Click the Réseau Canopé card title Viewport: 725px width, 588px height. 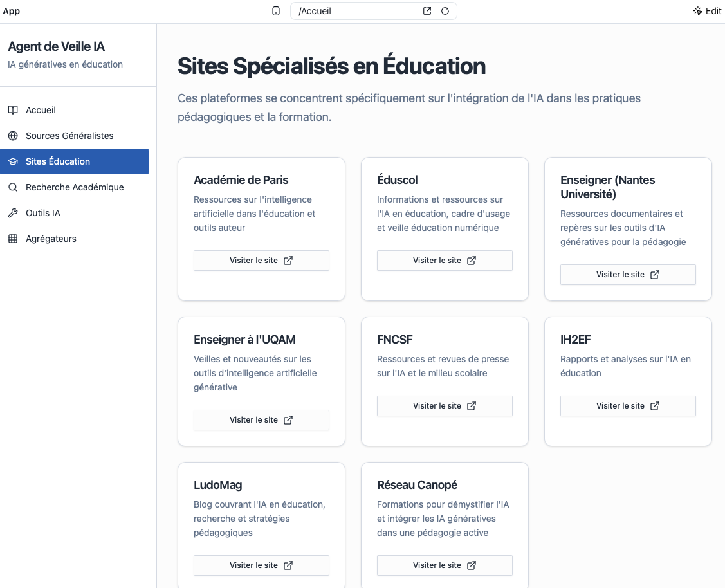[x=417, y=485]
